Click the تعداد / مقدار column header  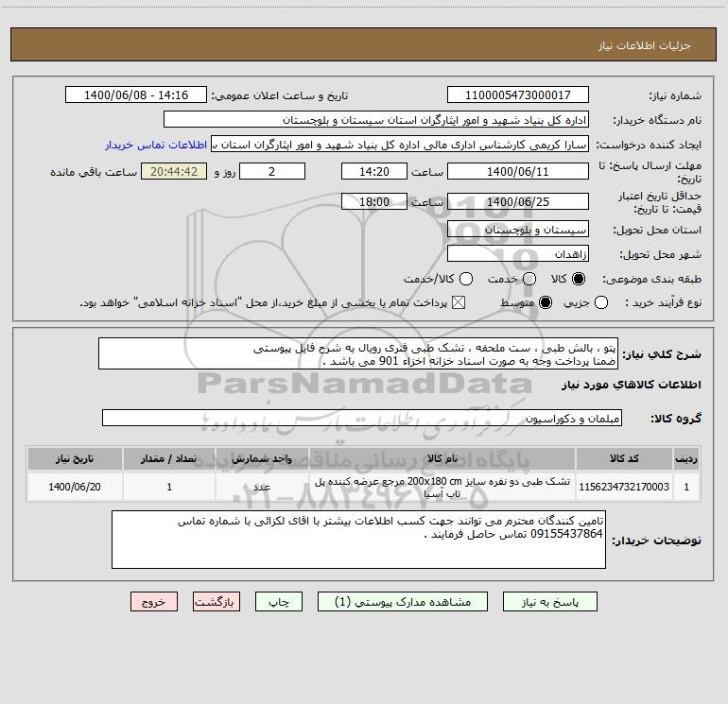[x=169, y=458]
